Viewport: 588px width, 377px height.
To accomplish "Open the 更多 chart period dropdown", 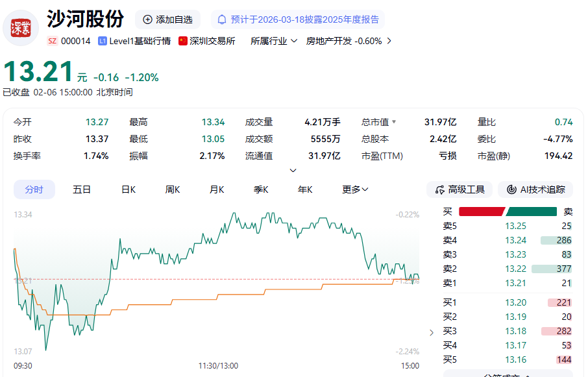I will click(x=356, y=189).
